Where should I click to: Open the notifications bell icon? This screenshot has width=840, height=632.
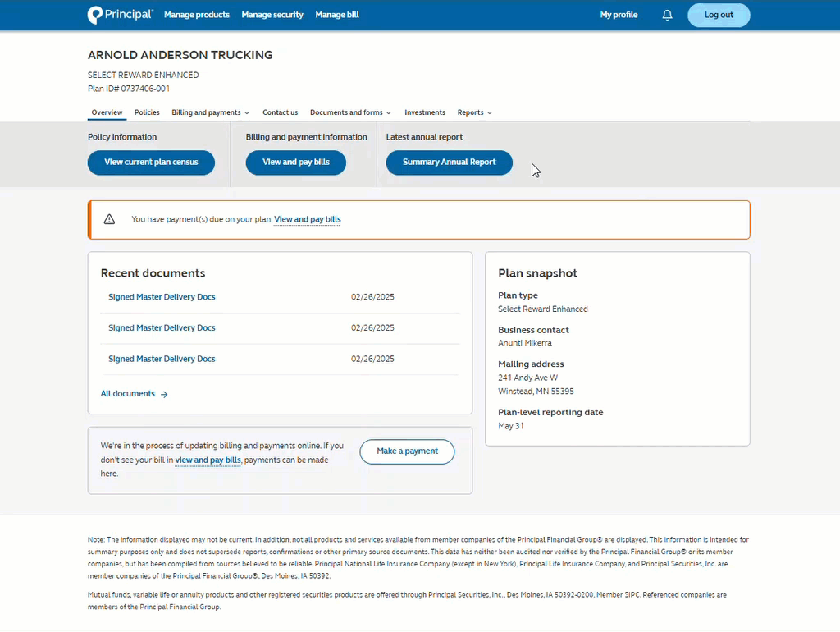[x=667, y=15]
